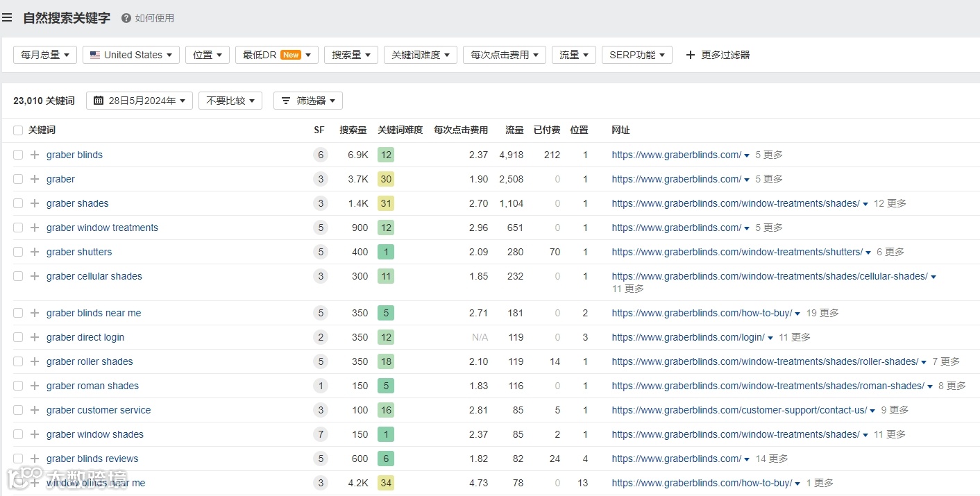980x496 pixels.
Task: Check the graber window treatments checkbox
Action: coord(18,228)
